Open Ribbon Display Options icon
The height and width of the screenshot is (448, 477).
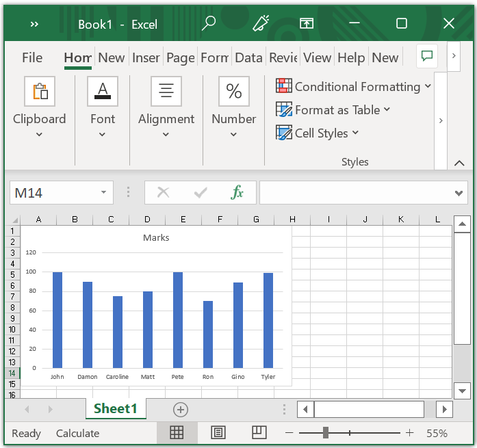pos(307,23)
